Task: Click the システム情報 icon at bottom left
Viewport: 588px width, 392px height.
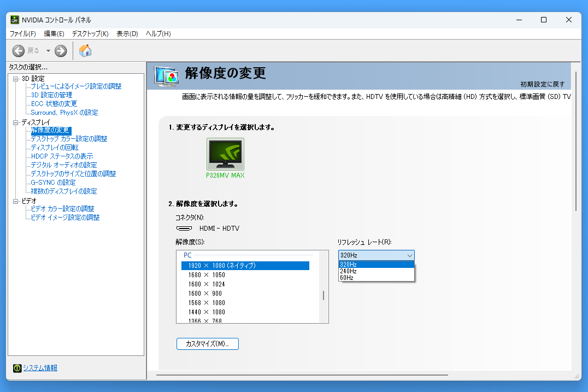Action: tap(17, 368)
